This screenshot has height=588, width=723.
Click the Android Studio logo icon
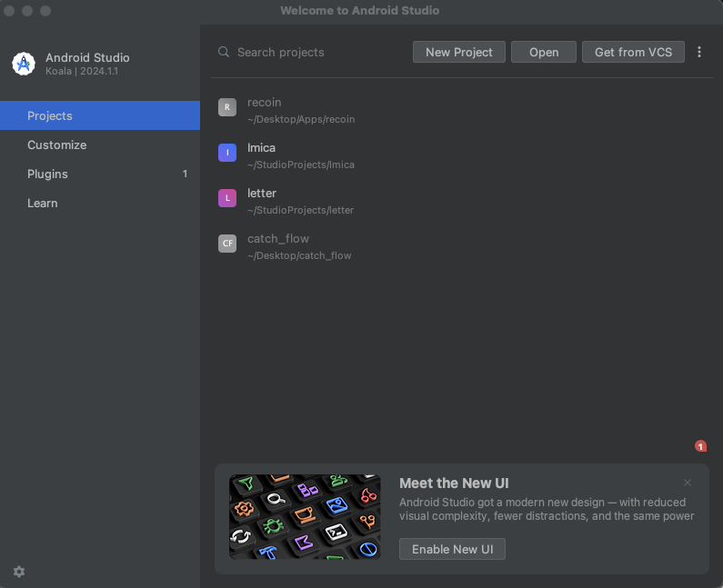[24, 64]
